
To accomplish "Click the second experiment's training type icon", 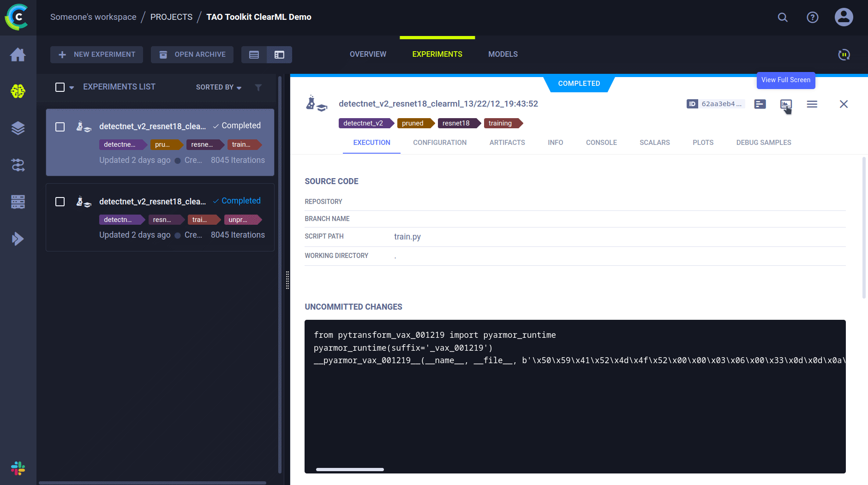I will click(x=84, y=202).
